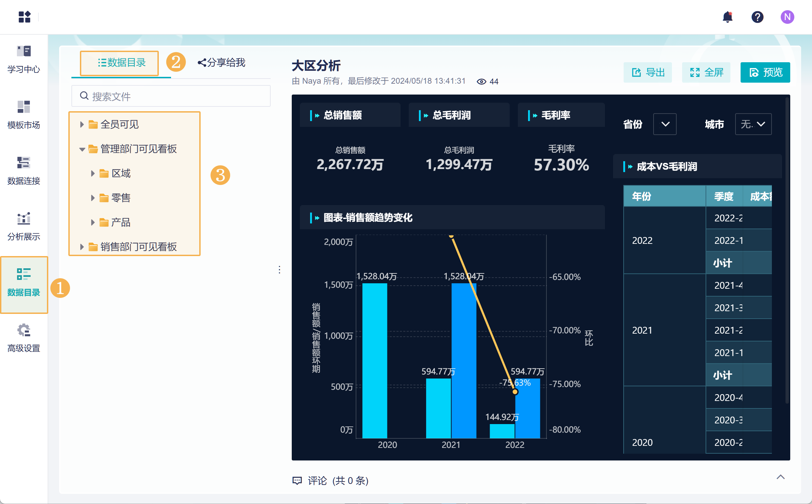This screenshot has height=504, width=812.
Task: Click the 导出 button
Action: (647, 72)
